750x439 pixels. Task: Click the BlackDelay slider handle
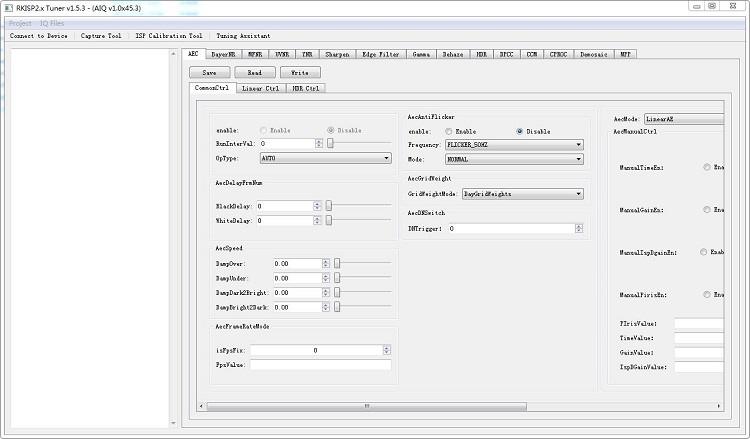click(x=329, y=206)
